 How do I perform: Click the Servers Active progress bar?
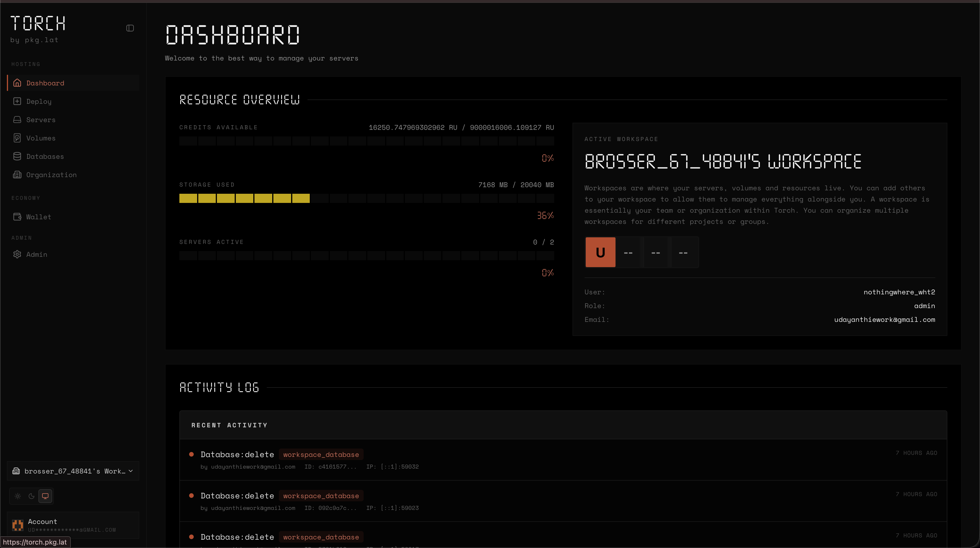coord(366,255)
